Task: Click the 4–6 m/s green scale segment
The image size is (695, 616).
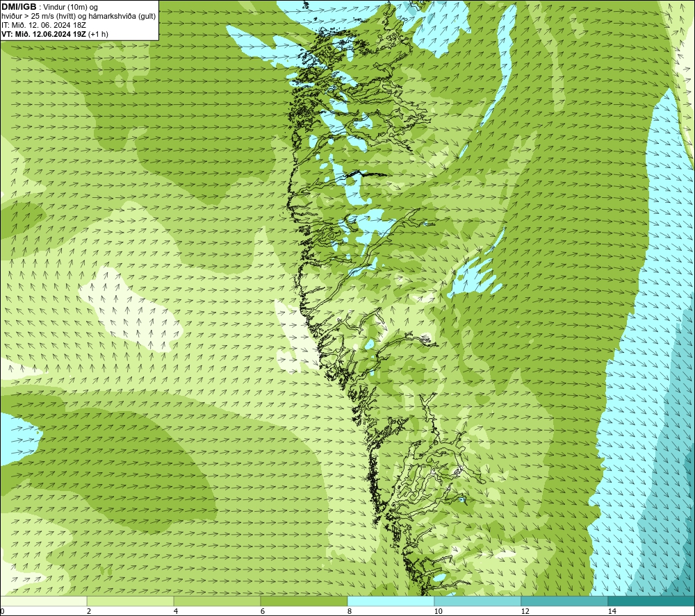Action: (217, 601)
